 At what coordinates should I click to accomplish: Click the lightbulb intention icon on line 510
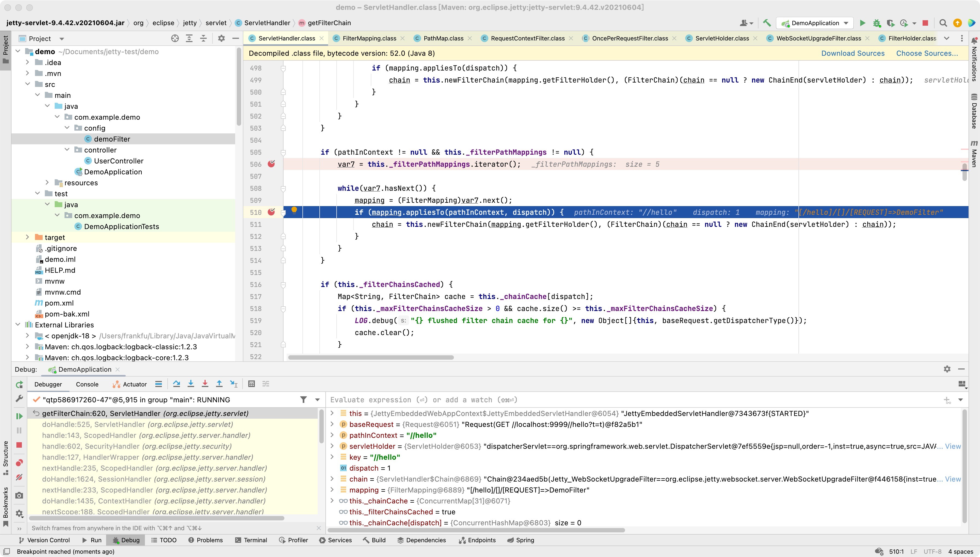coord(294,210)
